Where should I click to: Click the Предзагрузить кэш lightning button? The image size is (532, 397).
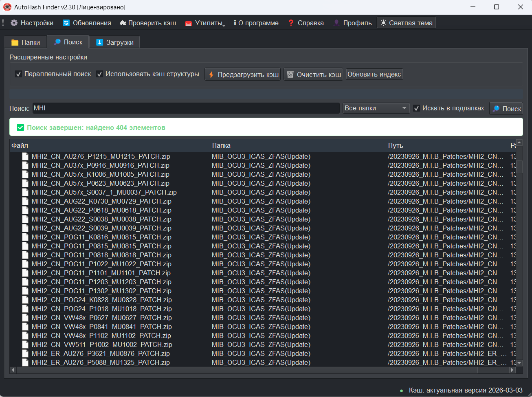tap(242, 75)
